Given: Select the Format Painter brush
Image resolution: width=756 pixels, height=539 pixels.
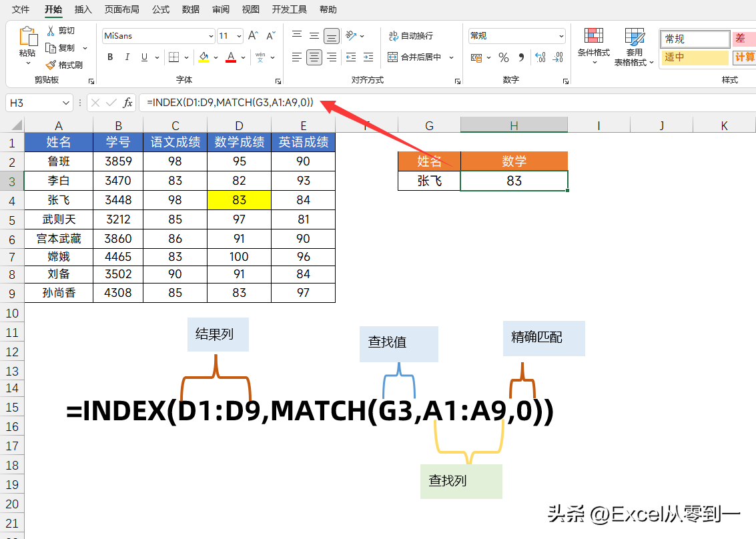Looking at the screenshot, I should pyautogui.click(x=51, y=65).
